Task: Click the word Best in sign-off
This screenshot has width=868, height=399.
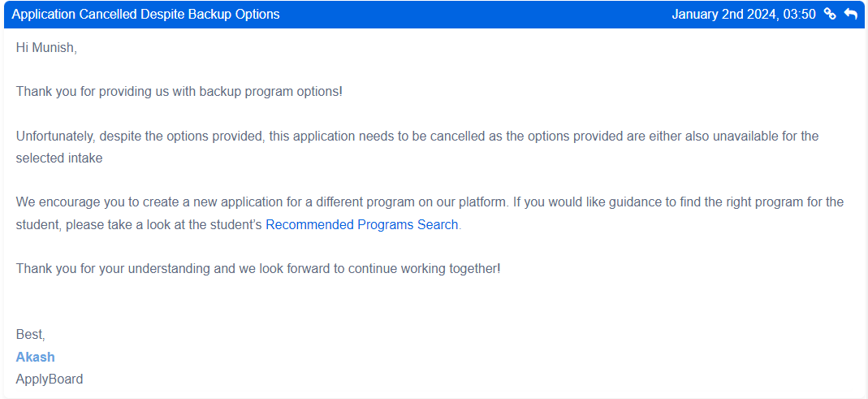Action: [30, 335]
